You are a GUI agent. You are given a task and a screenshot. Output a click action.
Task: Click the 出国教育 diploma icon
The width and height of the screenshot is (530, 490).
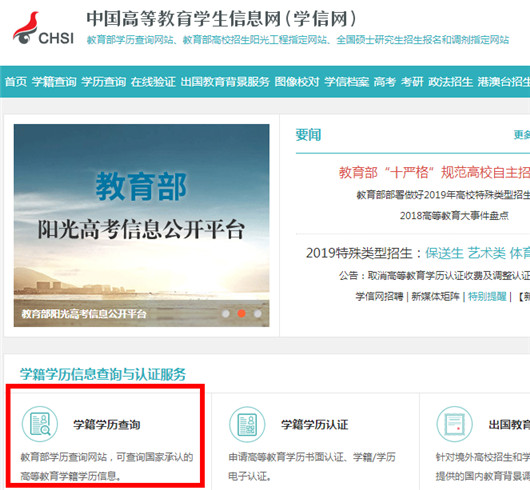(x=454, y=424)
